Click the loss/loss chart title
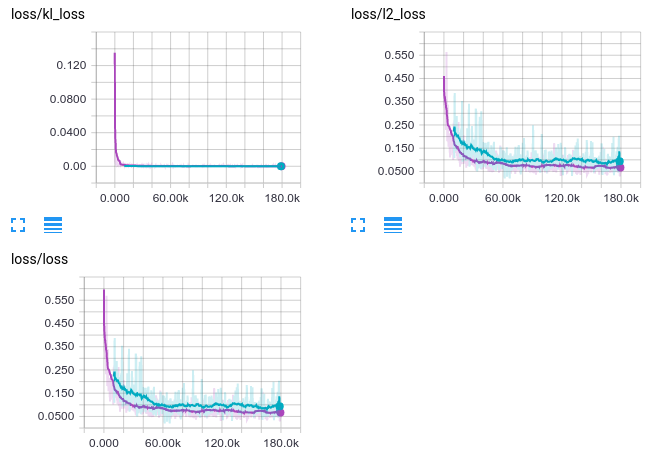The image size is (672, 453). [x=39, y=258]
